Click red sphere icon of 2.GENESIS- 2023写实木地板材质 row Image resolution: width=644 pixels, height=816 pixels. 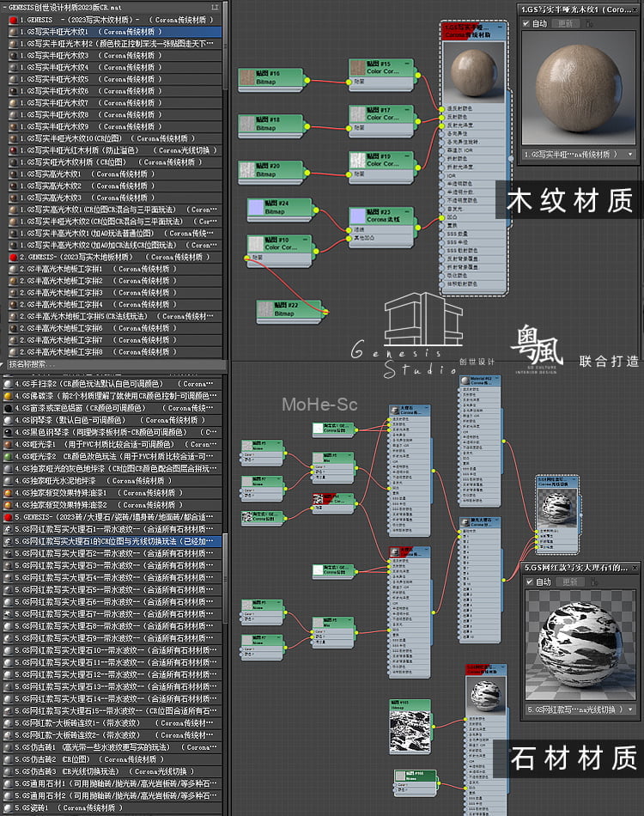coord(13,257)
